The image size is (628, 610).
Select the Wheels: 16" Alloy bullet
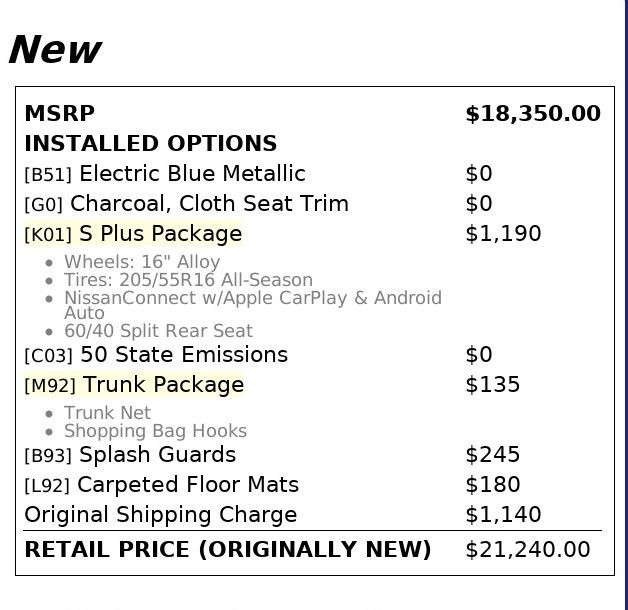tap(142, 262)
